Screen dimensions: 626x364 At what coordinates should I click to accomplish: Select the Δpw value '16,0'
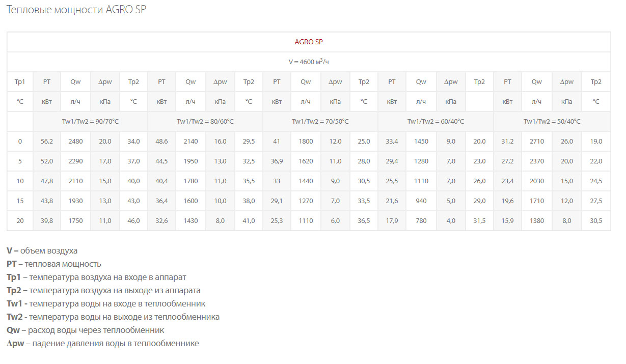point(220,141)
